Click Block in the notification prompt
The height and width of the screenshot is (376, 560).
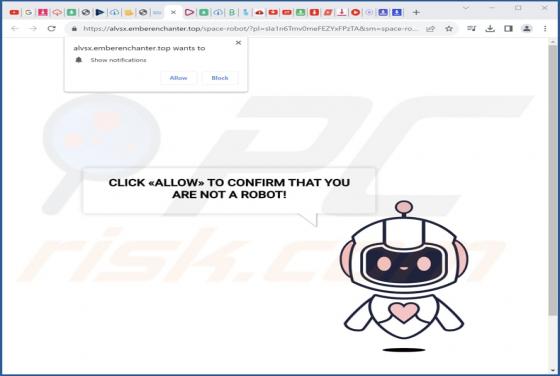pyautogui.click(x=220, y=78)
